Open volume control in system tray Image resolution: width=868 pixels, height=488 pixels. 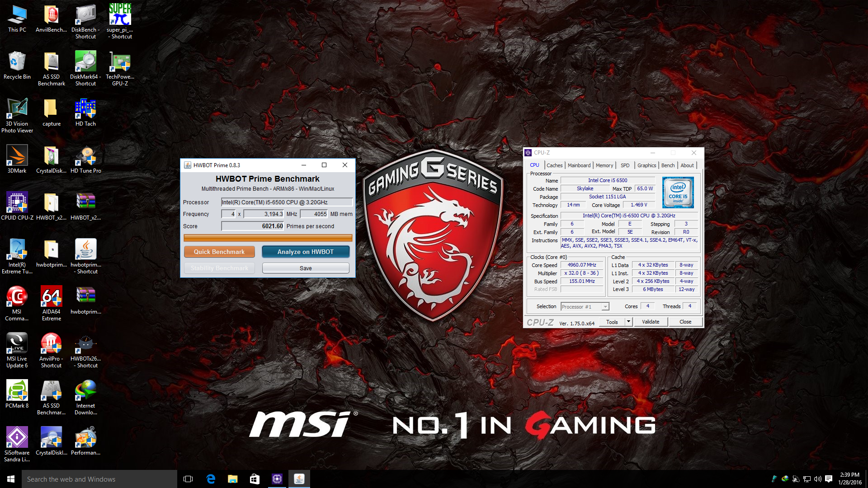(x=817, y=479)
